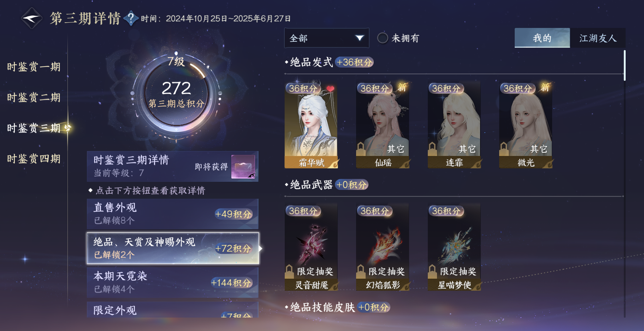This screenshot has width=644, height=331.
Task: Switch to the 江湖友人 tab
Action: tap(598, 38)
